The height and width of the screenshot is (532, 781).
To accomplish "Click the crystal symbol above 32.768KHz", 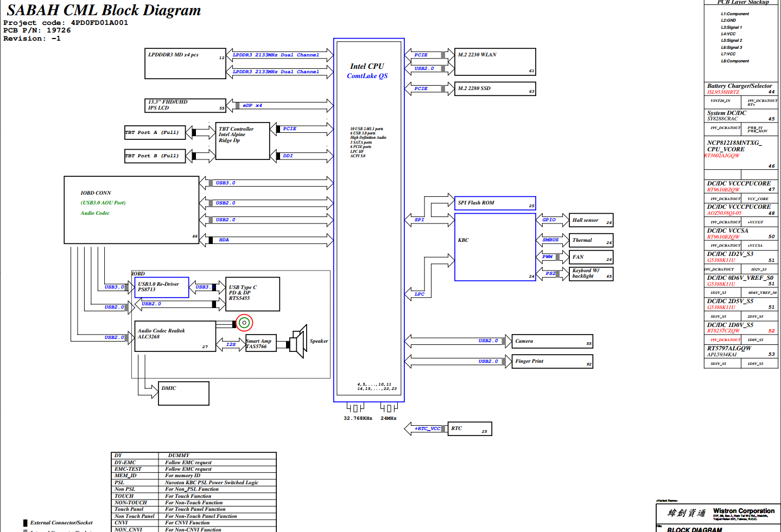I will (x=355, y=407).
